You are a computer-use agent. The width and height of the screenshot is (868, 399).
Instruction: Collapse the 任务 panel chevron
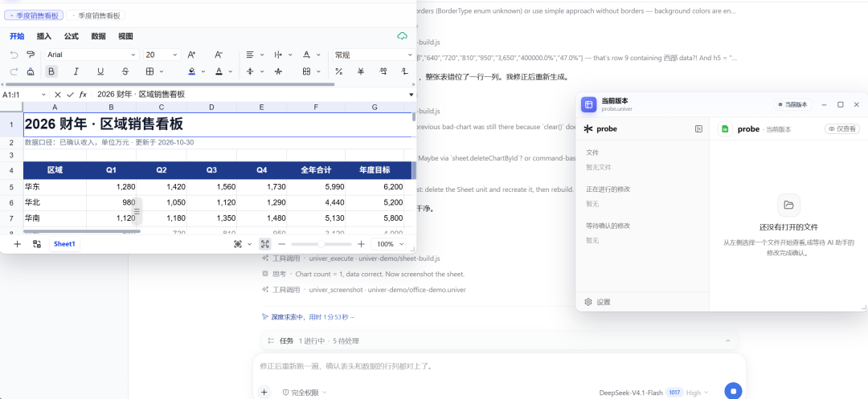coord(728,341)
